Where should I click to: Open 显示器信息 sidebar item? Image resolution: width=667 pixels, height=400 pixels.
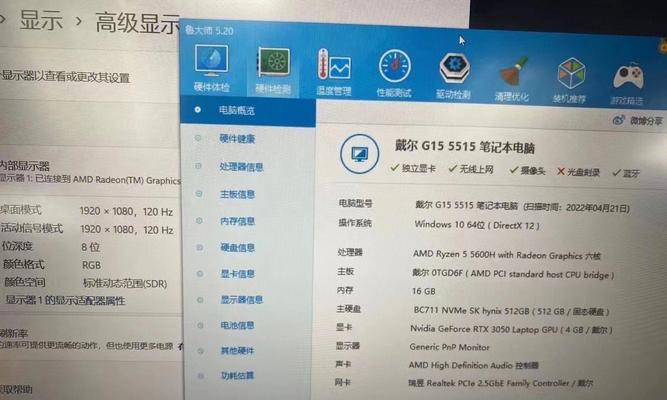tap(242, 300)
